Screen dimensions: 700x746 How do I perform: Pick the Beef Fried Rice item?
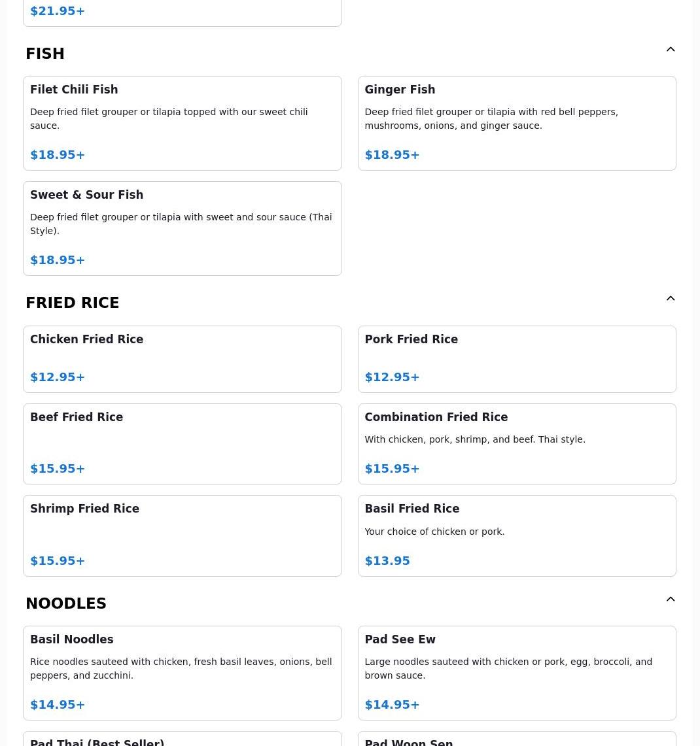tap(182, 443)
